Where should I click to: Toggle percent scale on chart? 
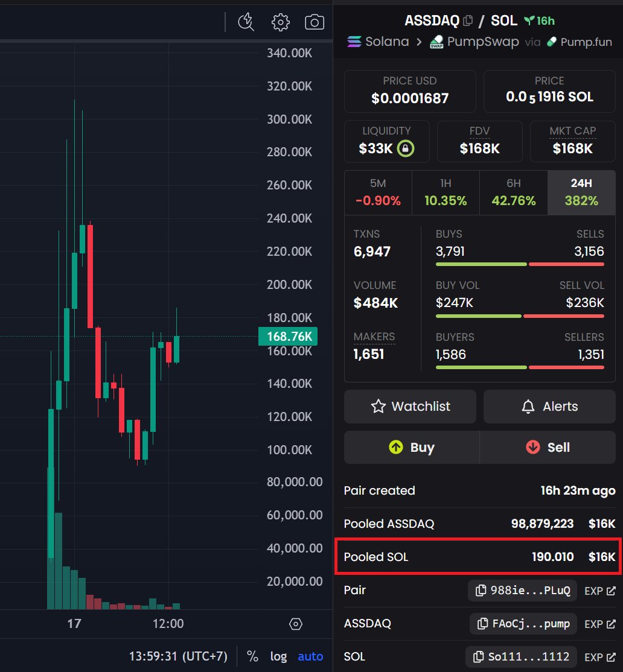point(252,656)
